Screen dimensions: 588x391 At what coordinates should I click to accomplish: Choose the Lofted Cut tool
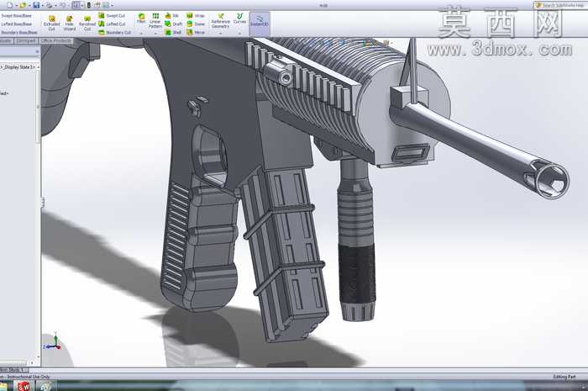[x=112, y=24]
